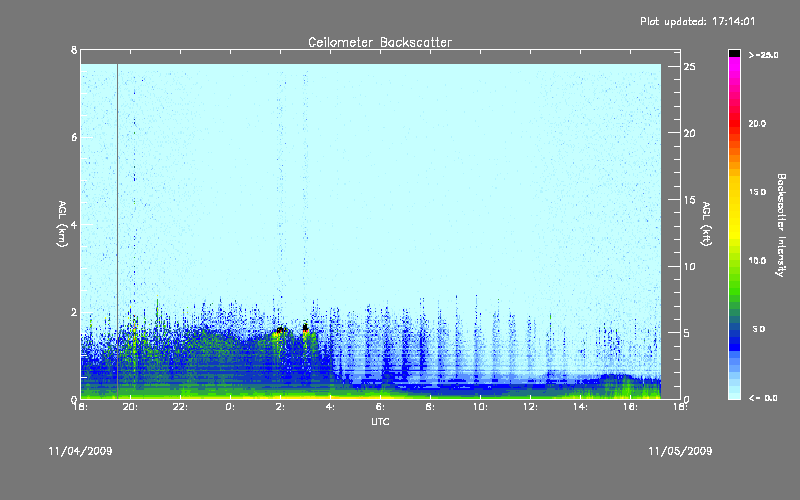This screenshot has width=800, height=500.
Task: Click the '5.0' colorbar tick label
Action: pyautogui.click(x=759, y=329)
